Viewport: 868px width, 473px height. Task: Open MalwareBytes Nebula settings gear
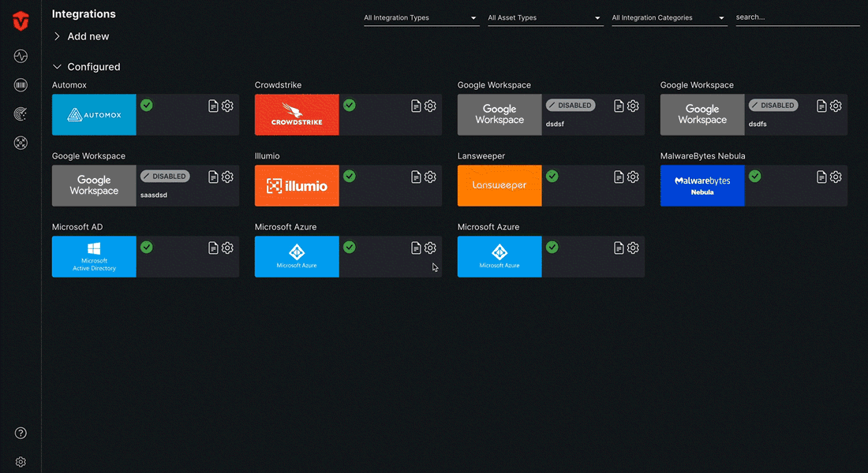coord(836,177)
